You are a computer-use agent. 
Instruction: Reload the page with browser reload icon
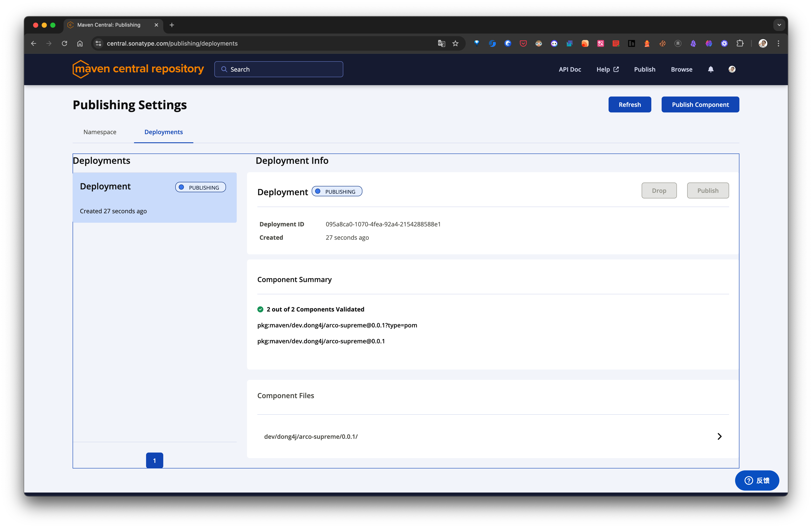coord(64,43)
